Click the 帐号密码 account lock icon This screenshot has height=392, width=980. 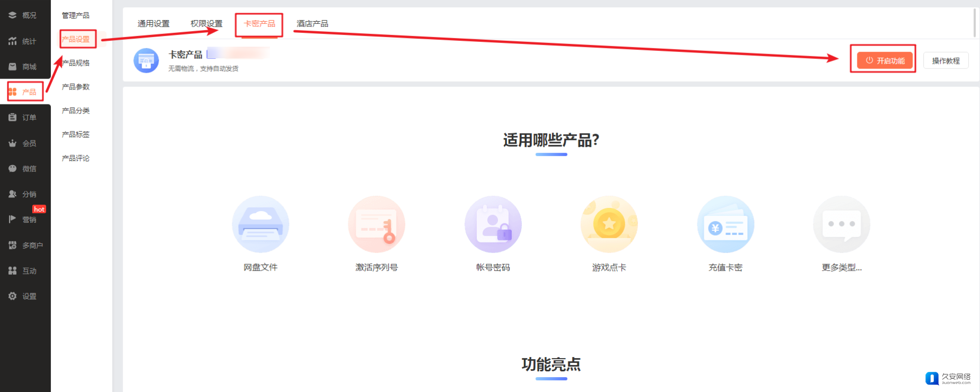493,224
